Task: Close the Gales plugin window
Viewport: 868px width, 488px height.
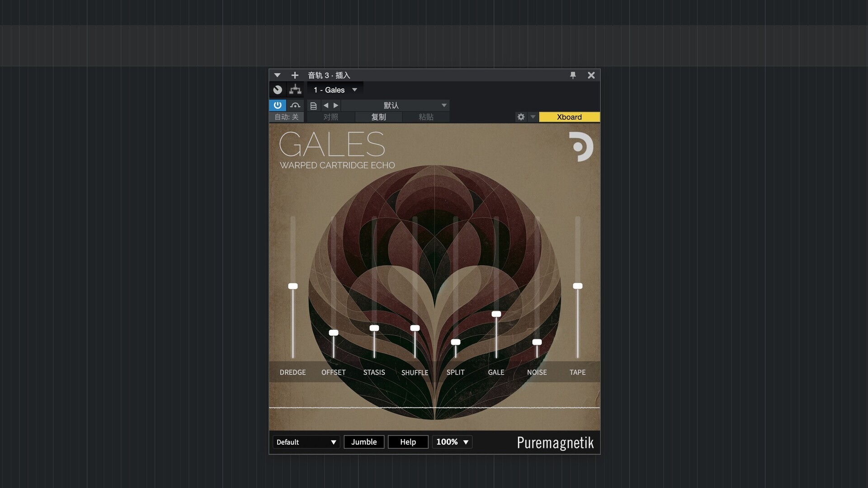Action: 591,75
